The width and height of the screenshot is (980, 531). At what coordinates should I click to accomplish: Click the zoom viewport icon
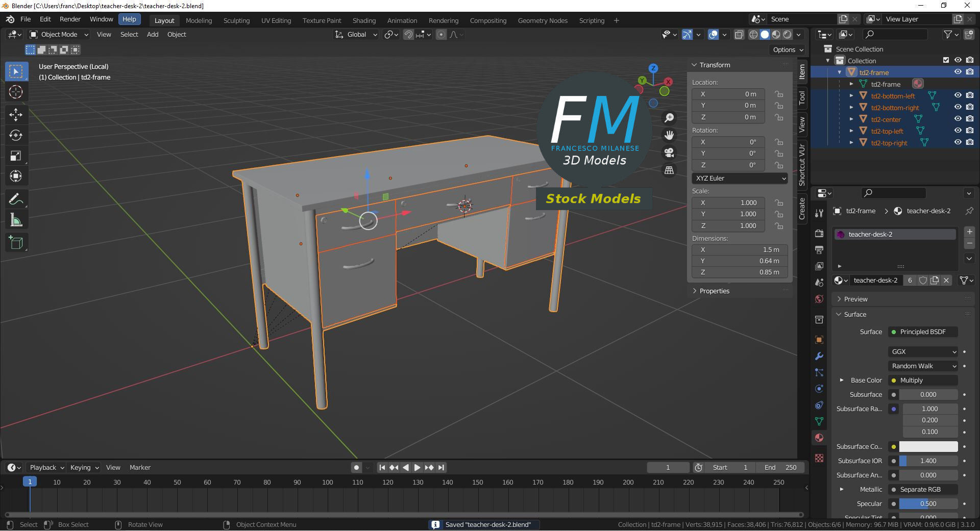click(x=669, y=118)
